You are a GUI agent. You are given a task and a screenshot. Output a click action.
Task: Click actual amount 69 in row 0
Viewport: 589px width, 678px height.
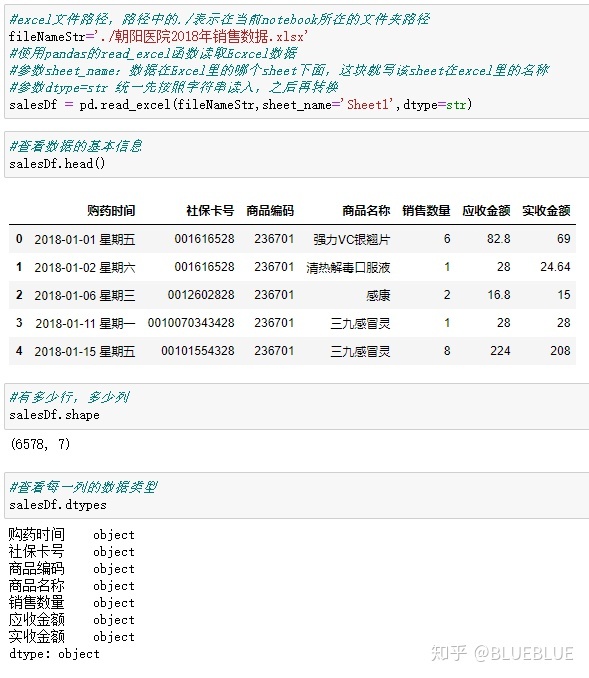[x=564, y=239]
